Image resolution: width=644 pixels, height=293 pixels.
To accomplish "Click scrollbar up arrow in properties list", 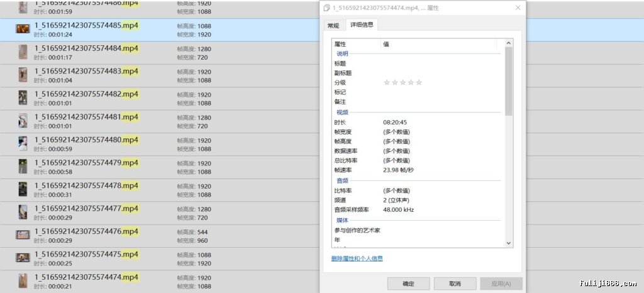I will (509, 43).
